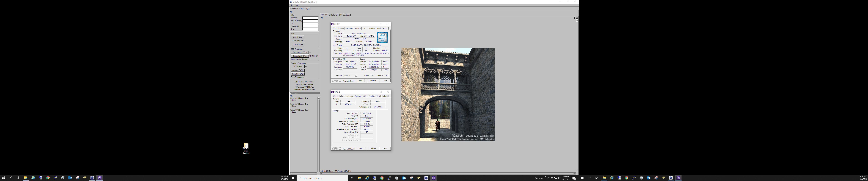The image size is (868, 181).
Task: Click the rendered Daylight picture
Action: click(448, 94)
